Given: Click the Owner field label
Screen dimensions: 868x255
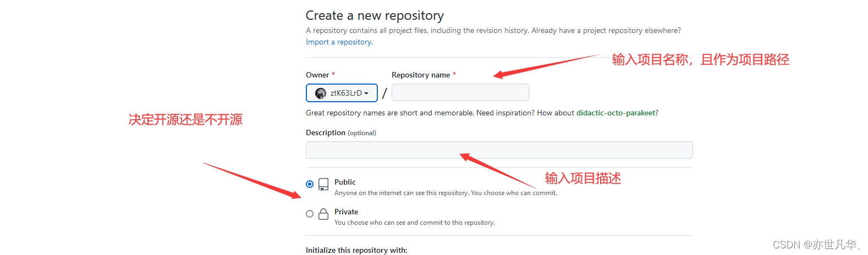Looking at the screenshot, I should tap(317, 75).
